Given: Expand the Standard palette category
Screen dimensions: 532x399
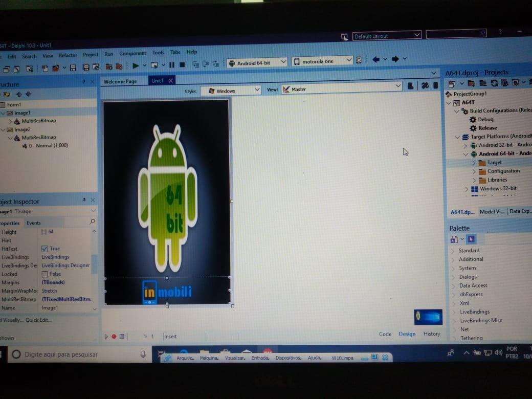Looking at the screenshot, I should [x=453, y=251].
